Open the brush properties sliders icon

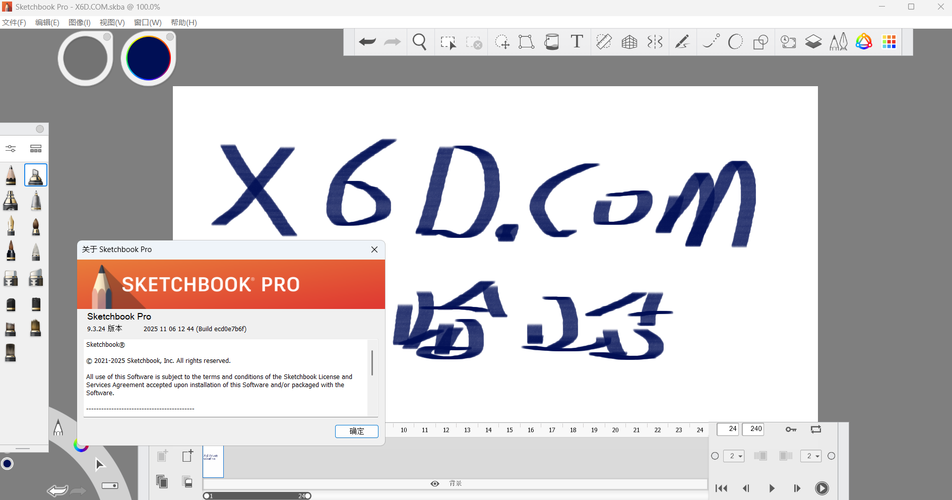(x=11, y=149)
